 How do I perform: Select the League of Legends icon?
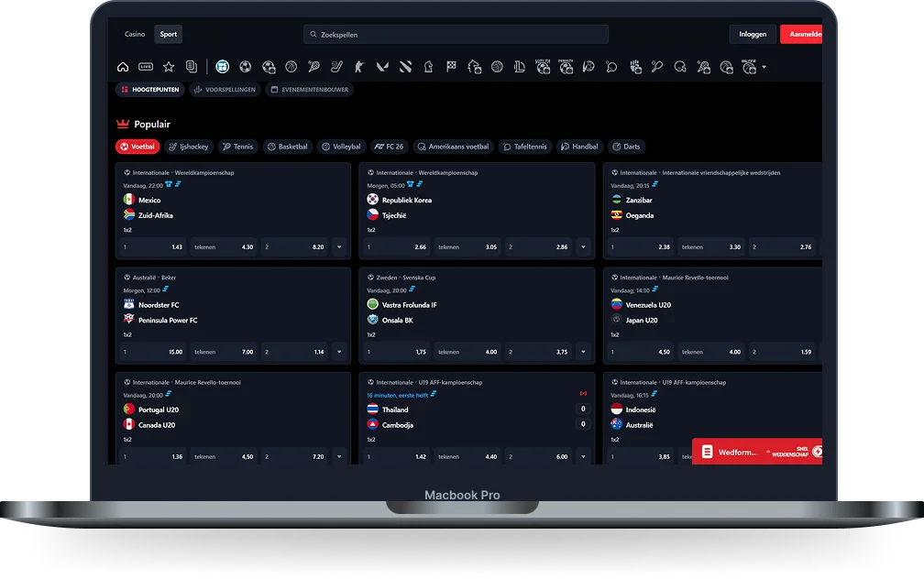tap(520, 67)
